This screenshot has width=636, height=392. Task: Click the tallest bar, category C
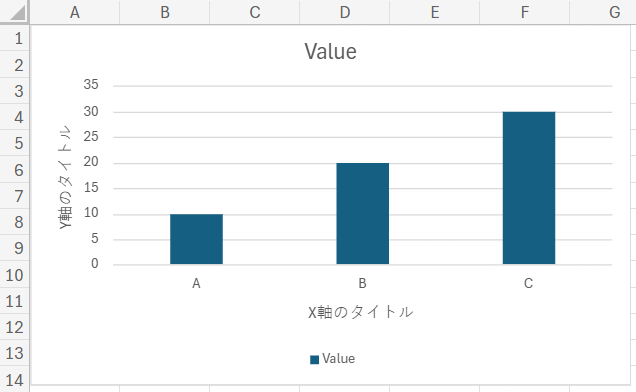529,188
